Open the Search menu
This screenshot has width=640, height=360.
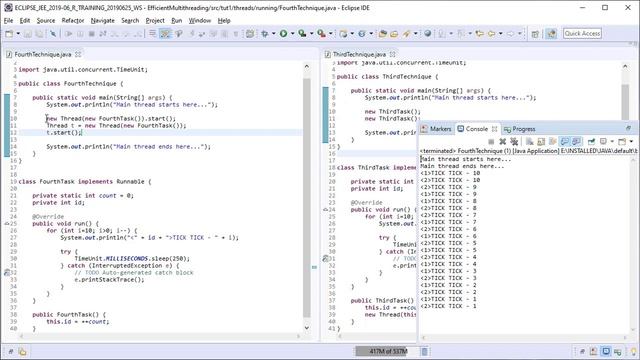click(130, 20)
